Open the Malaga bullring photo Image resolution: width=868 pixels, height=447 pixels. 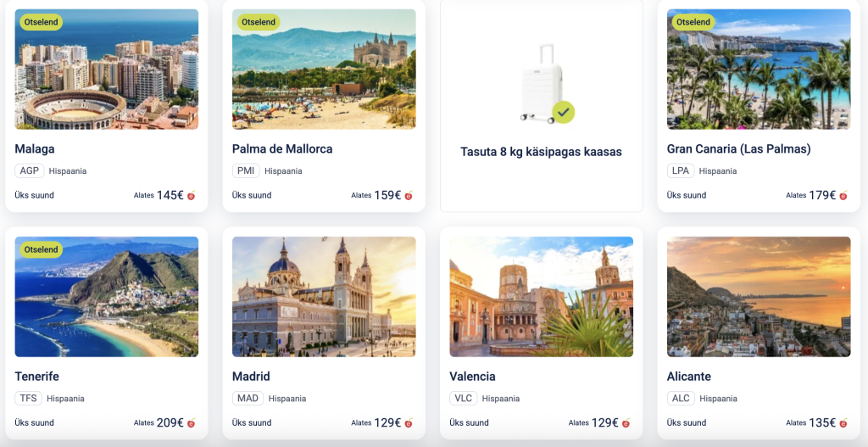[106, 70]
